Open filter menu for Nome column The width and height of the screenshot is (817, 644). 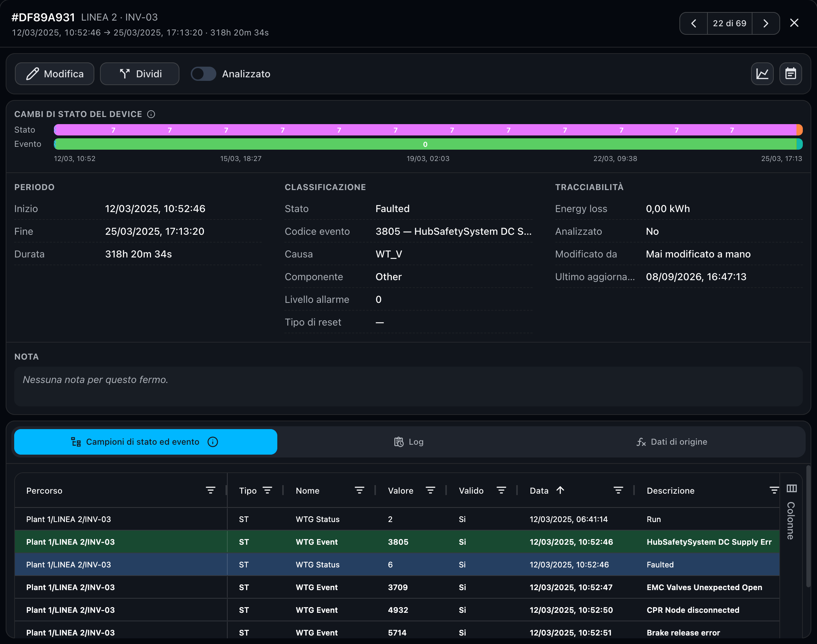point(359,490)
